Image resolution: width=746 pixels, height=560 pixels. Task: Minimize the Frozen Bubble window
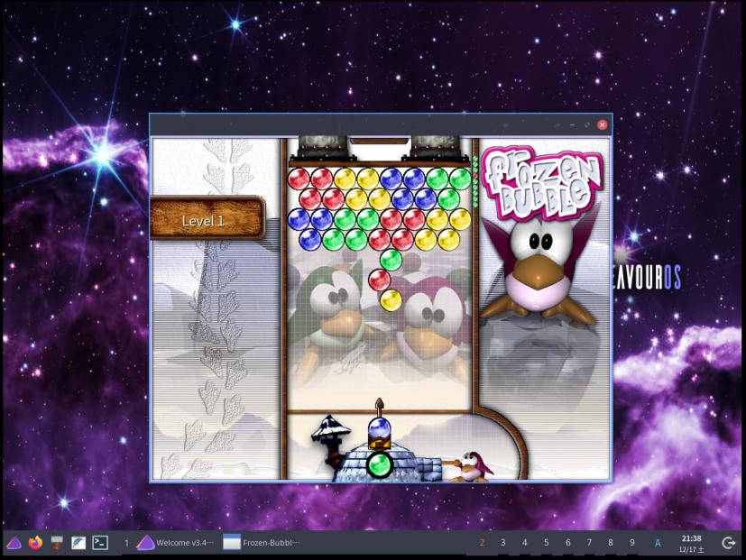click(572, 124)
